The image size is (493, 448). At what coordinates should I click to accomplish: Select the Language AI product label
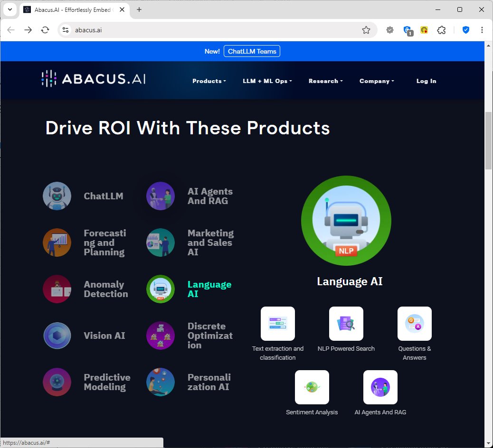209,289
